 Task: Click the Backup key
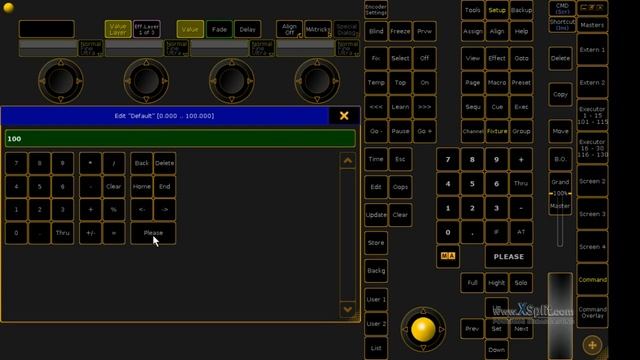(521, 10)
